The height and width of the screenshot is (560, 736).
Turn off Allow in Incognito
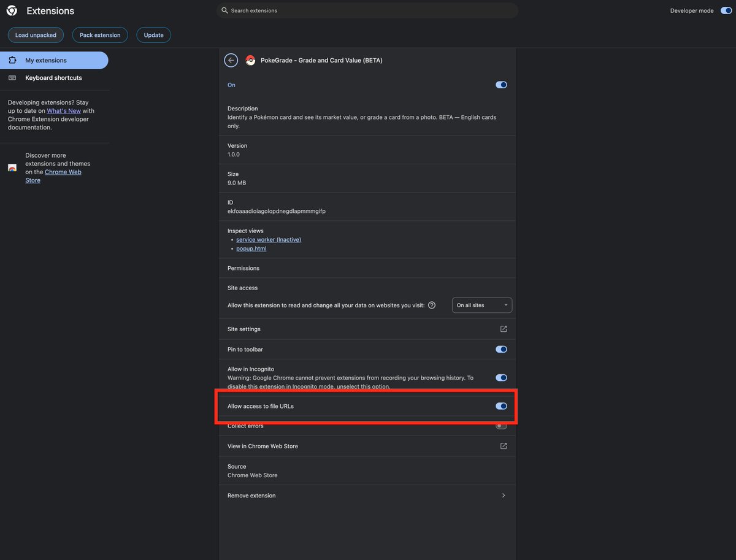tap(502, 378)
